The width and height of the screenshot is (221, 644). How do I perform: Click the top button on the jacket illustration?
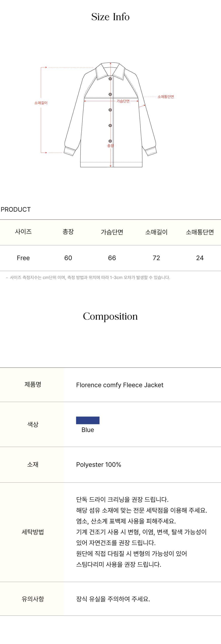coord(110,79)
